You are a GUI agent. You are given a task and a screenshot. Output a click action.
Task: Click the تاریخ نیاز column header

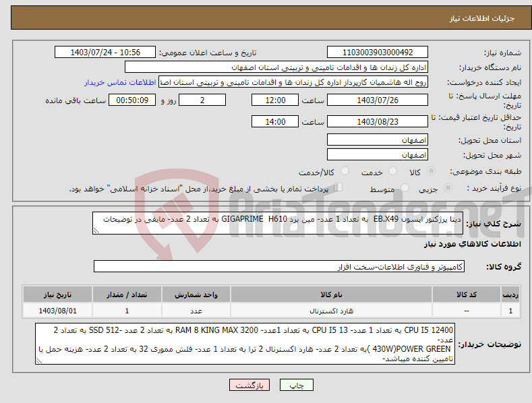(58, 294)
